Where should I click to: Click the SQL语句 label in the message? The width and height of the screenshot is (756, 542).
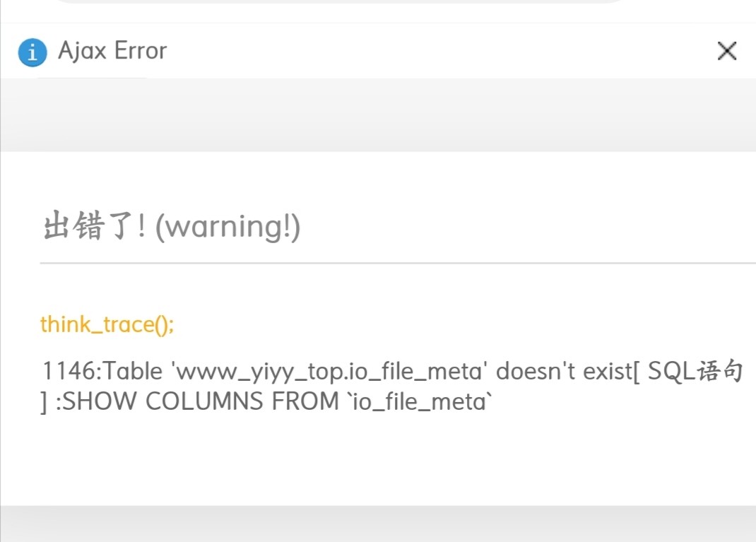(x=695, y=371)
